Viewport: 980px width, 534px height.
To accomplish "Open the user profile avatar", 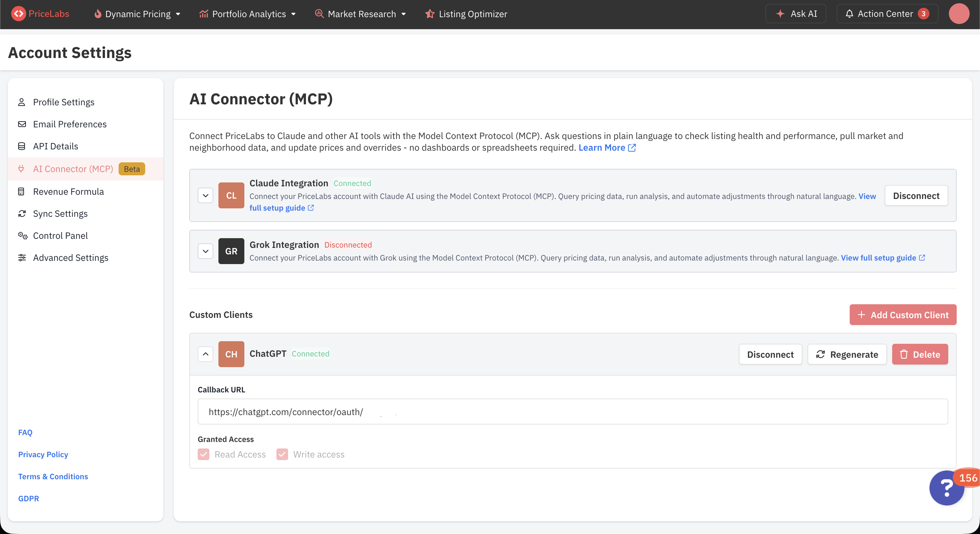I will tap(959, 14).
